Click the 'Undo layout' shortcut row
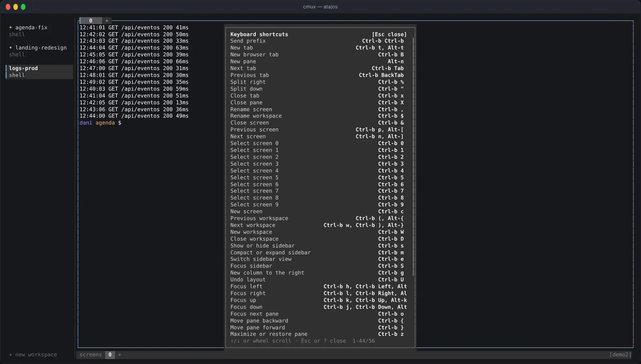The image size is (641, 364). pos(317,280)
